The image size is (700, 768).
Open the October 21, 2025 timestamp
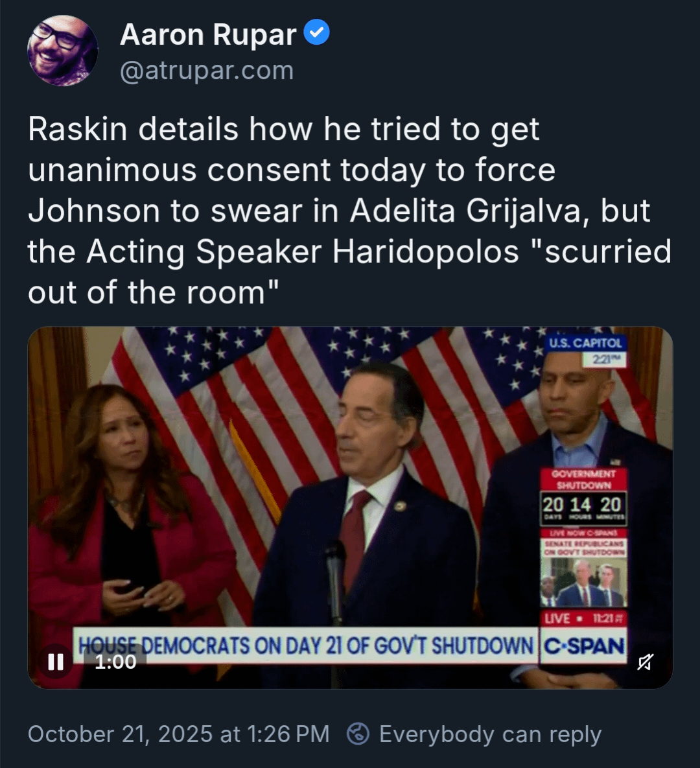click(178, 734)
